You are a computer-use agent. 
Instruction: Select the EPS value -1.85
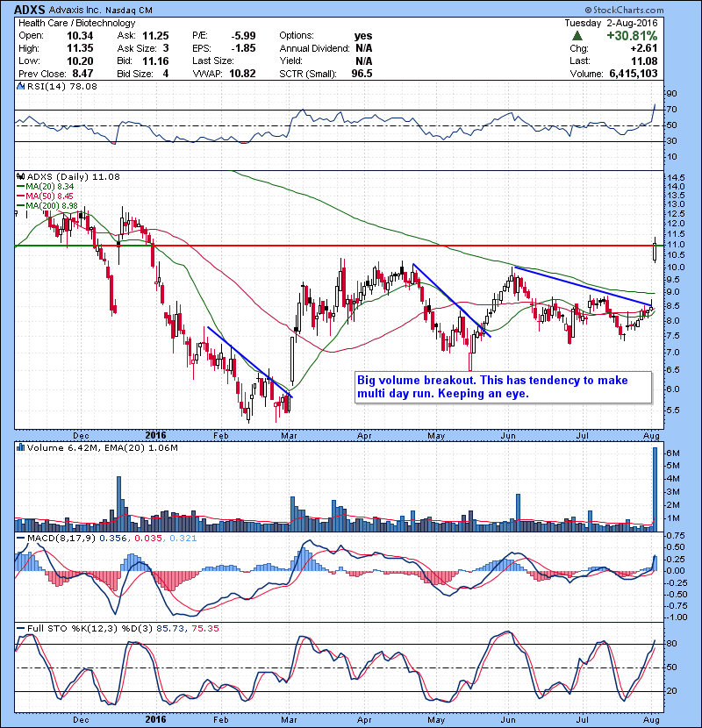pos(243,48)
